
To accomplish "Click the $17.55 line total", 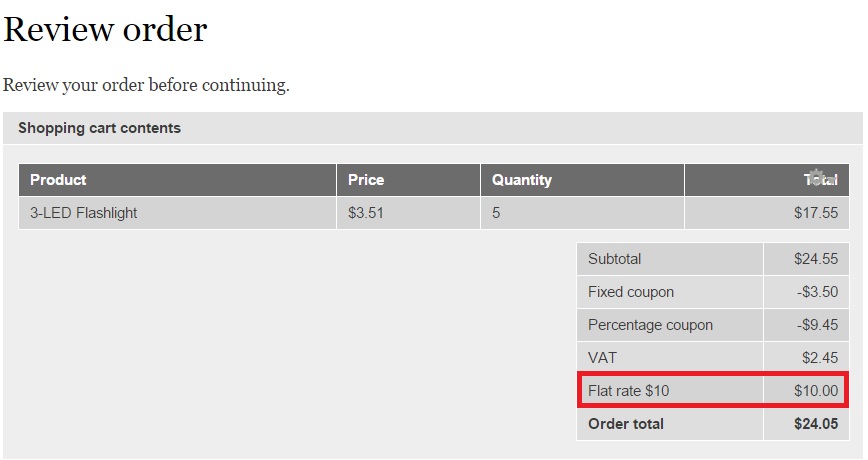I will pyautogui.click(x=816, y=213).
